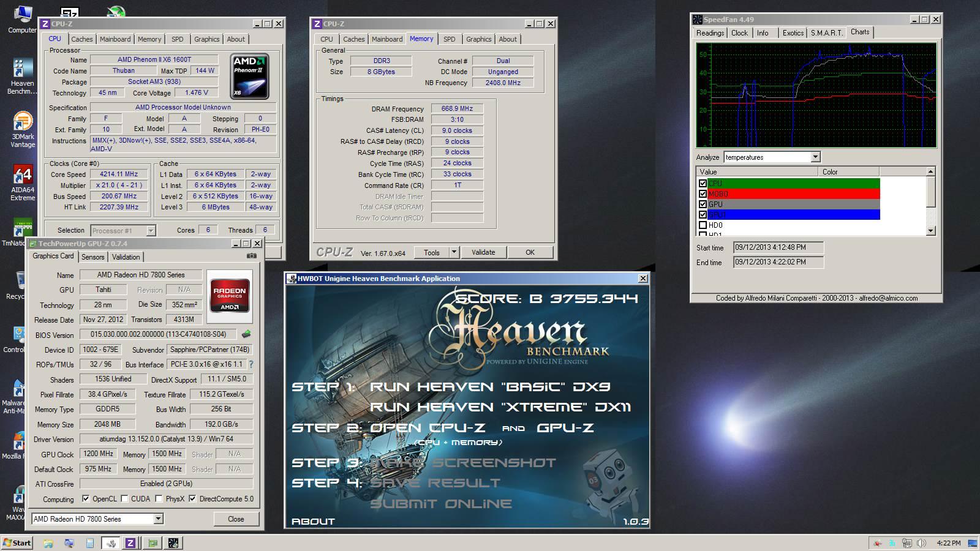The width and height of the screenshot is (980, 551).
Task: Open the calculator icon in the taskbar
Action: [x=90, y=543]
